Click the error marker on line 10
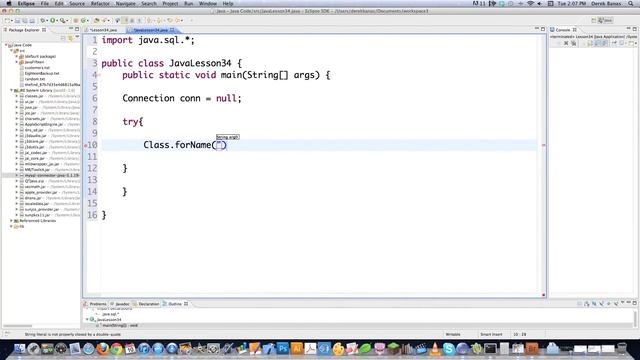The image size is (640, 360). click(86, 145)
